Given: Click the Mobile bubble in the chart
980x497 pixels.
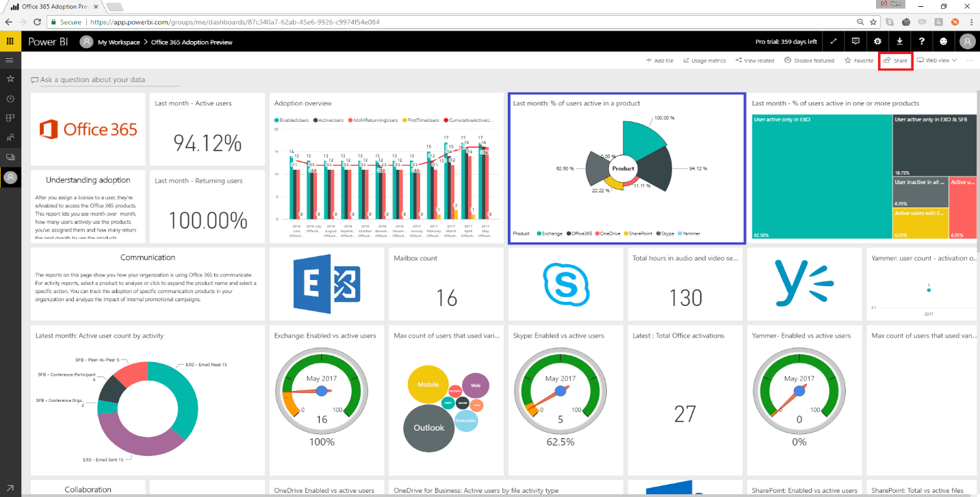Looking at the screenshot, I should (x=428, y=385).
